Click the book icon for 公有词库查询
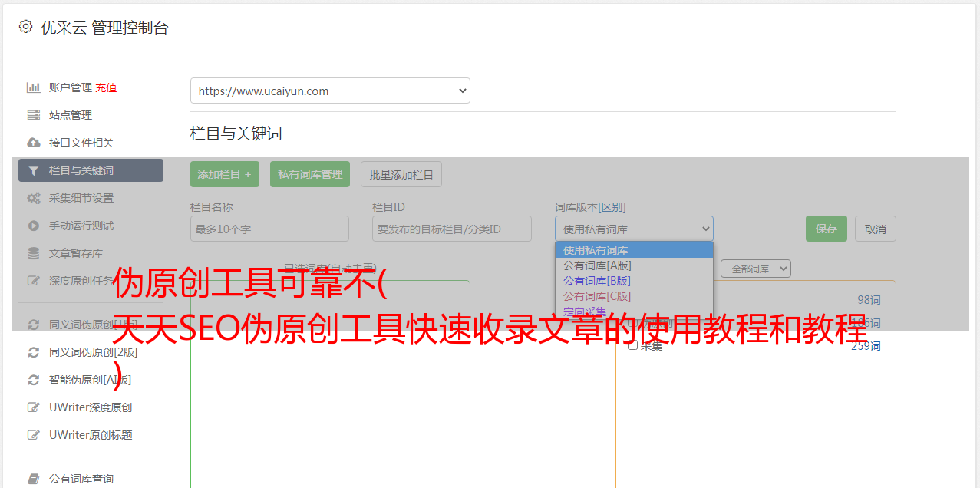Image resolution: width=980 pixels, height=488 pixels. [x=34, y=479]
